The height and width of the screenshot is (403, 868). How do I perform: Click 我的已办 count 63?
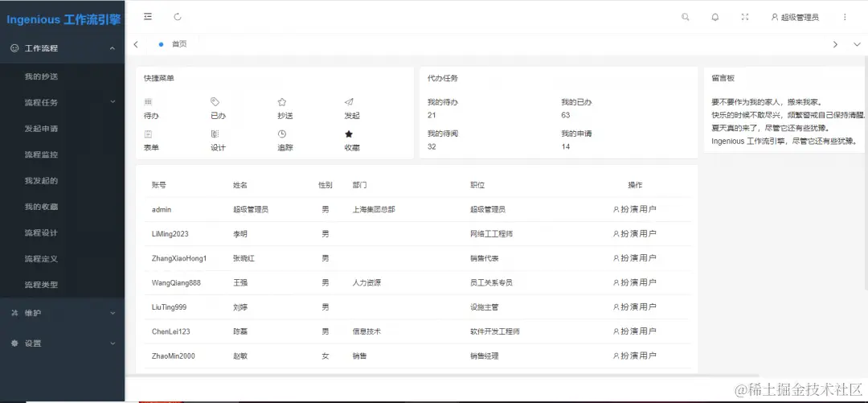click(565, 115)
